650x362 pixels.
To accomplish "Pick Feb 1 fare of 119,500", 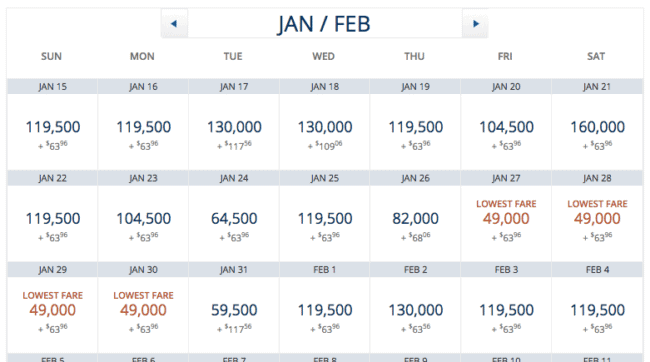I will pos(325,315).
